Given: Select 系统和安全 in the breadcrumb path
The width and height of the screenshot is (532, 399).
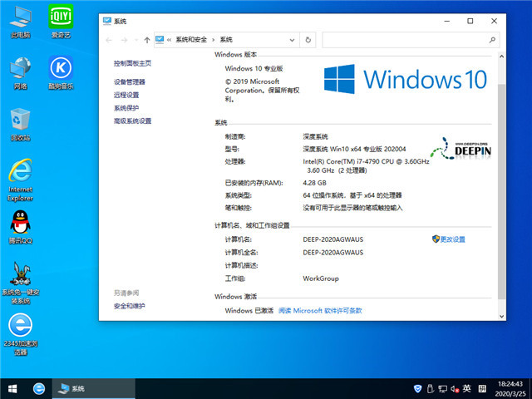Looking at the screenshot, I should 192,39.
